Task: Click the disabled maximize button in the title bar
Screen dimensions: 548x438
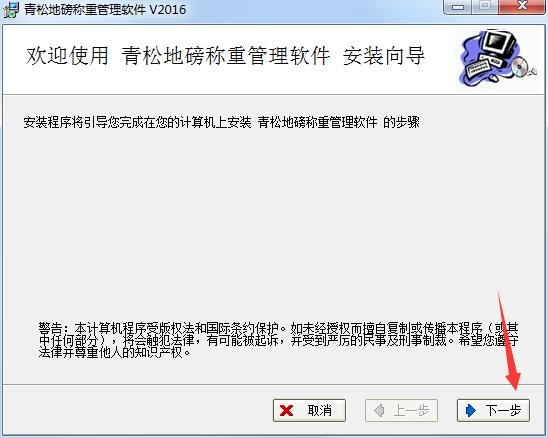Action: point(485,7)
